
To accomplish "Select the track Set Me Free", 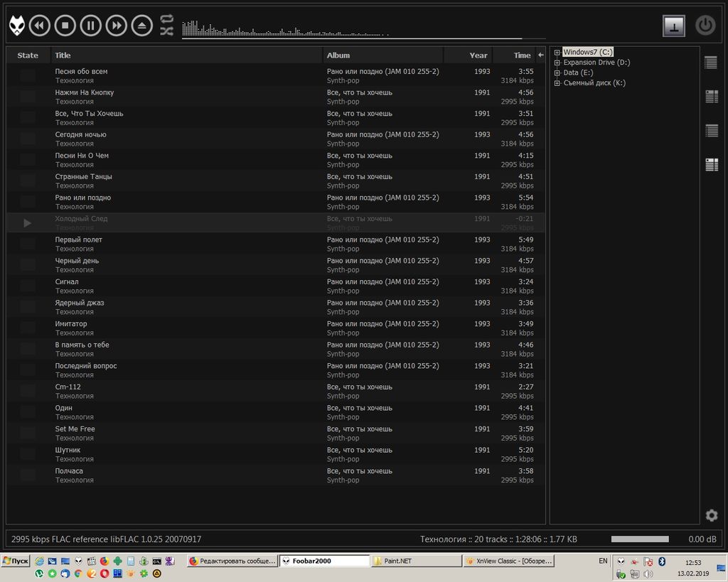I will 276,433.
